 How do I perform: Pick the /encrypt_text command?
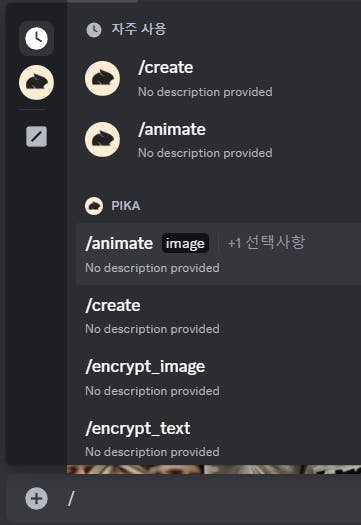[219, 438]
